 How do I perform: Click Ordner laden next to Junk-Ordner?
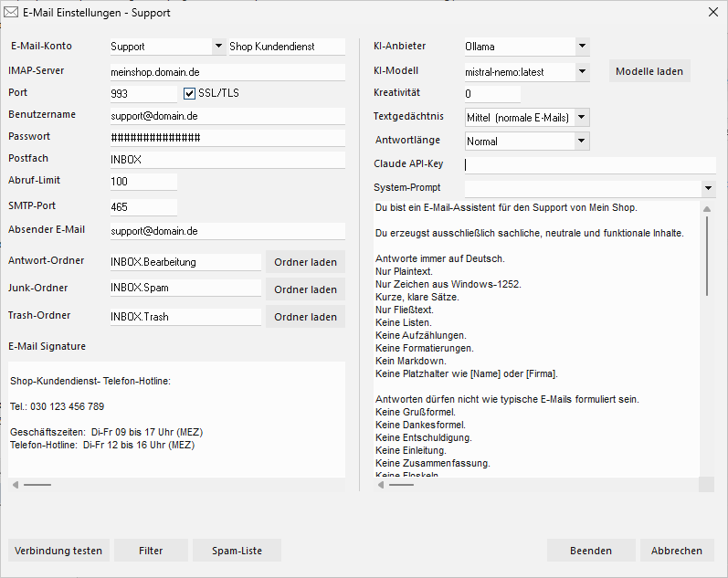(305, 289)
